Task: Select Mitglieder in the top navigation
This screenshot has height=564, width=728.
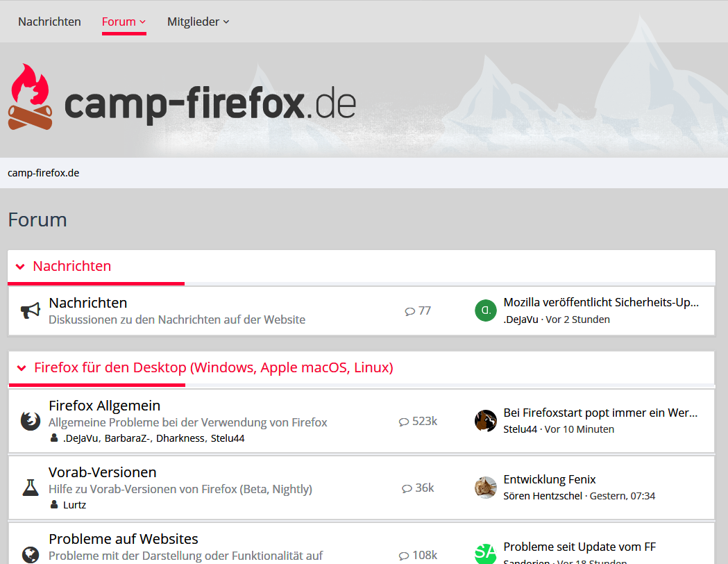Action: [x=193, y=22]
